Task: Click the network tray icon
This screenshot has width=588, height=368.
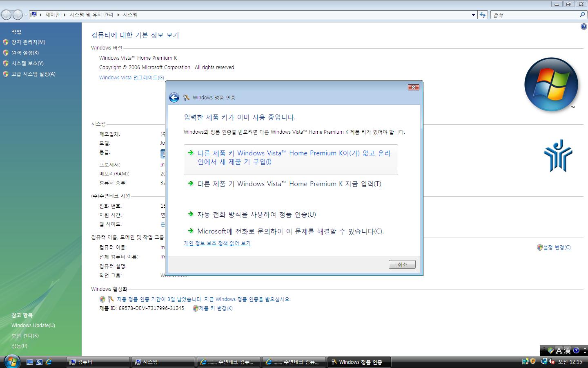Action: pyautogui.click(x=544, y=361)
